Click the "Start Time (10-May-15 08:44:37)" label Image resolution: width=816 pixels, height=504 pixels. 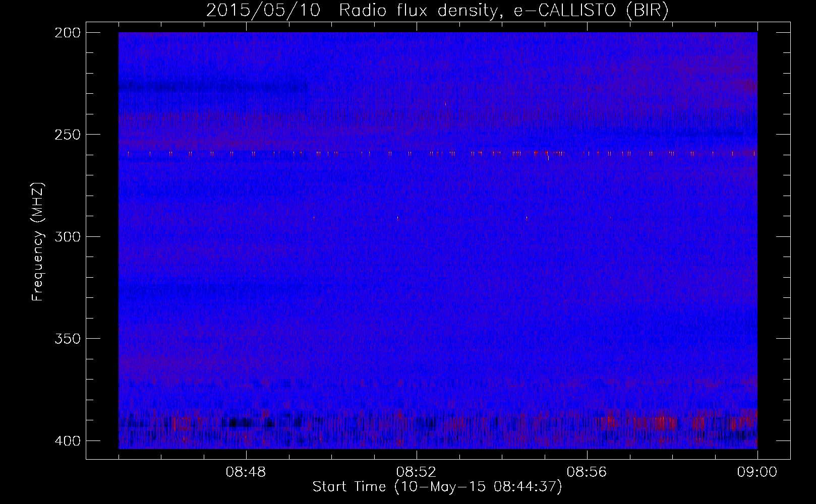click(x=437, y=487)
